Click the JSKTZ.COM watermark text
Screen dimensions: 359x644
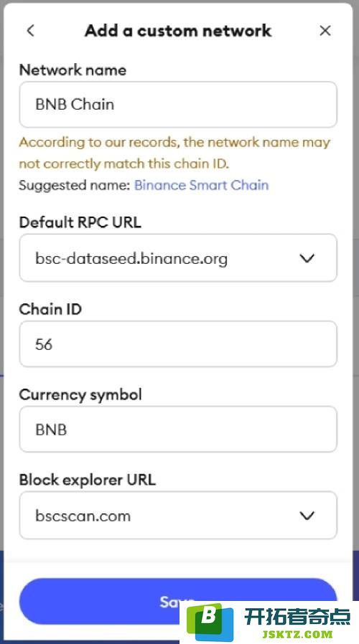coord(297,634)
